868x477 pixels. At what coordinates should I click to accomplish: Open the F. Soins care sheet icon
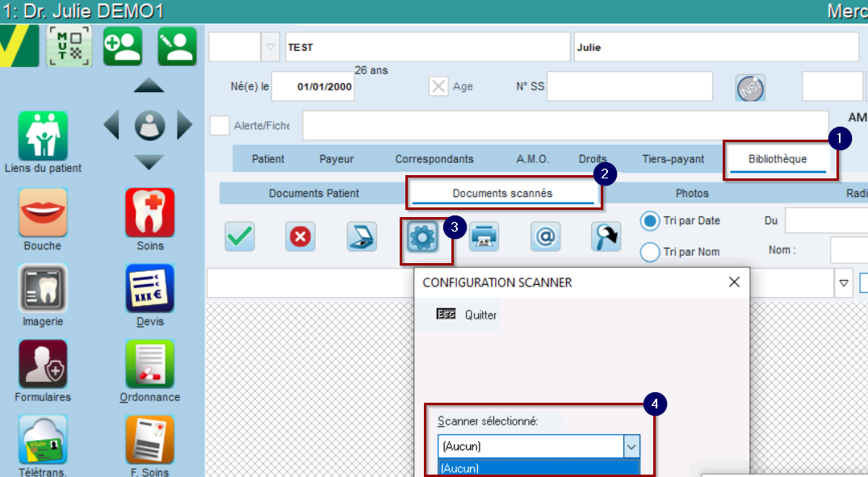pos(150,439)
